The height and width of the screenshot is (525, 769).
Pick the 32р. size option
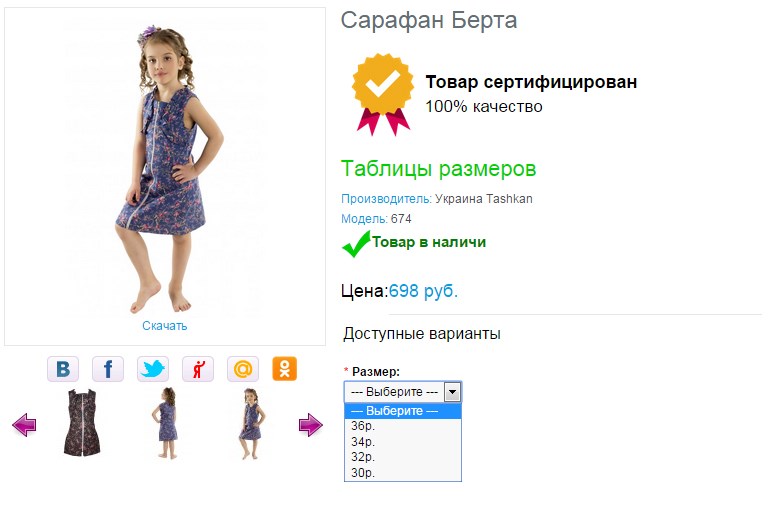(x=402, y=457)
